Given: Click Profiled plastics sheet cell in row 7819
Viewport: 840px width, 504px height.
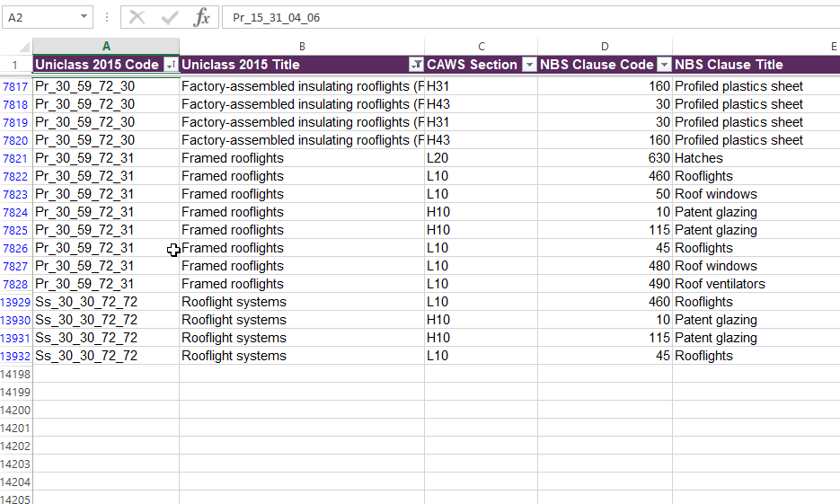Looking at the screenshot, I should coord(756,123).
